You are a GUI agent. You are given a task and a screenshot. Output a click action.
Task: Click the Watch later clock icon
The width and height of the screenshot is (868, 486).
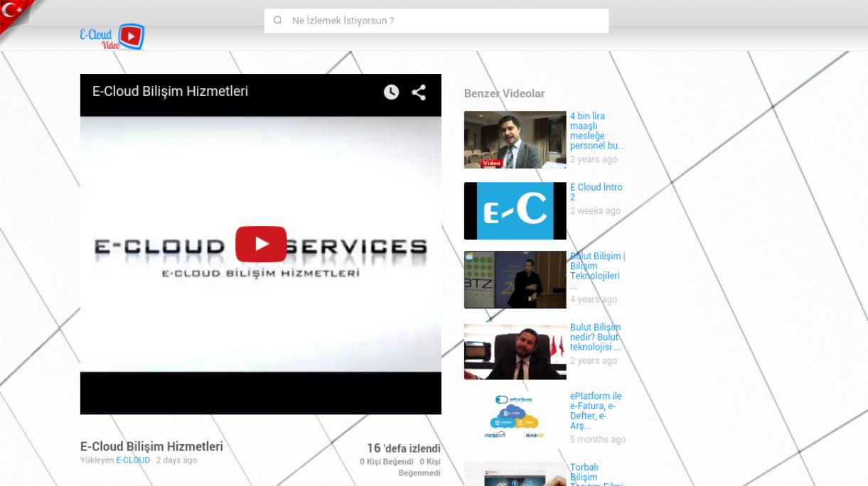391,92
